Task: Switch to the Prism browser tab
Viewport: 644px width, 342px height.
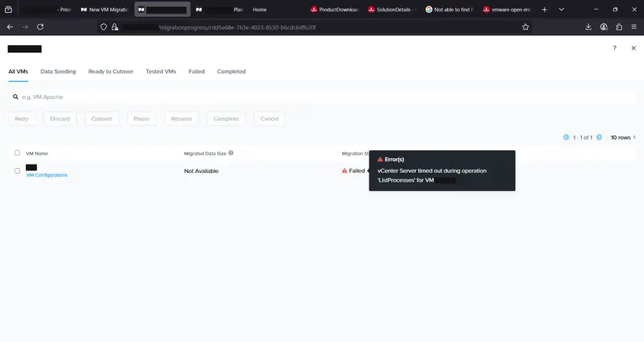Action: (47, 9)
